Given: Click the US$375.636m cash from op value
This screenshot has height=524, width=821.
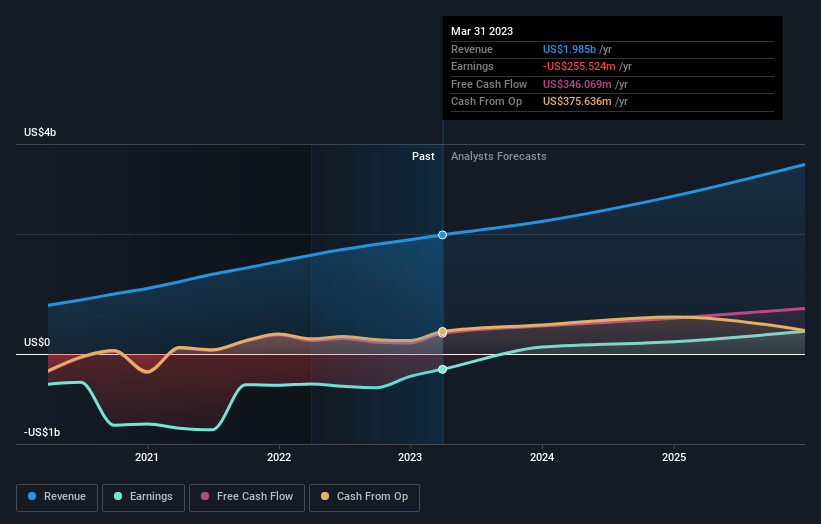Looking at the screenshot, I should (x=577, y=102).
